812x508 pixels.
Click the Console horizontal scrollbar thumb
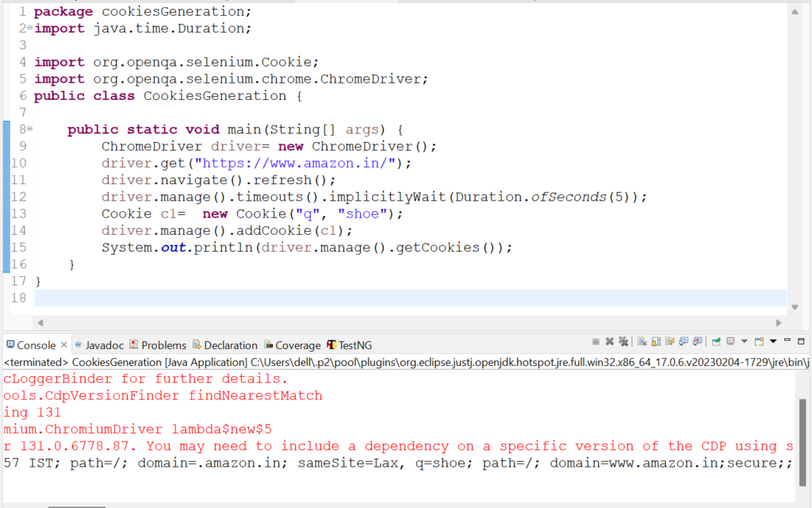coord(77,506)
